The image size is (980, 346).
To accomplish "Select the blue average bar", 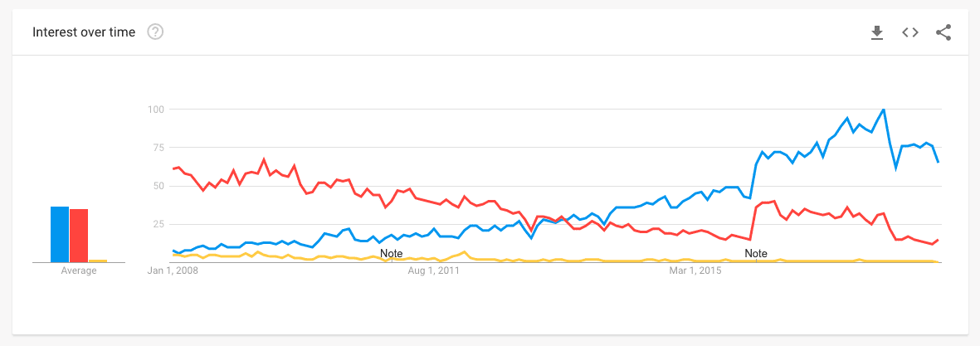I will [x=59, y=234].
